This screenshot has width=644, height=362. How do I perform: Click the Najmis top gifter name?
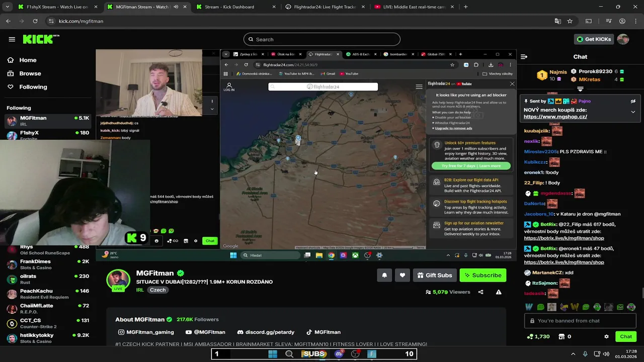tap(558, 72)
